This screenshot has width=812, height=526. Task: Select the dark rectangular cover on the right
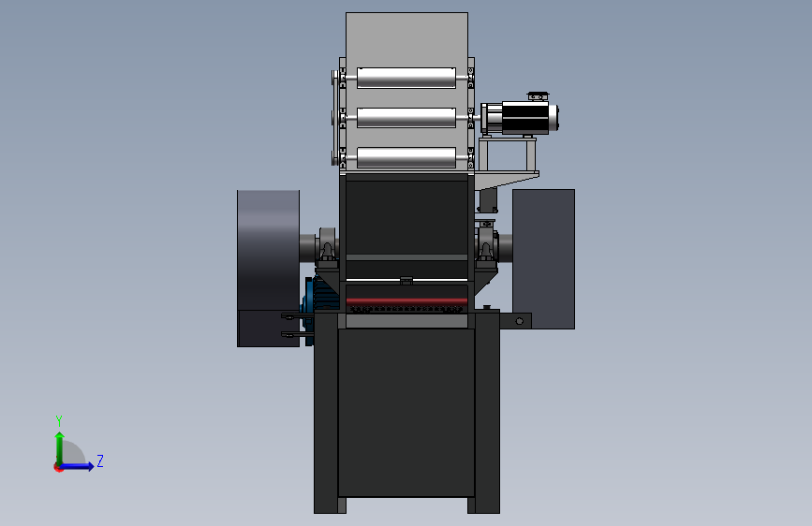(x=544, y=259)
